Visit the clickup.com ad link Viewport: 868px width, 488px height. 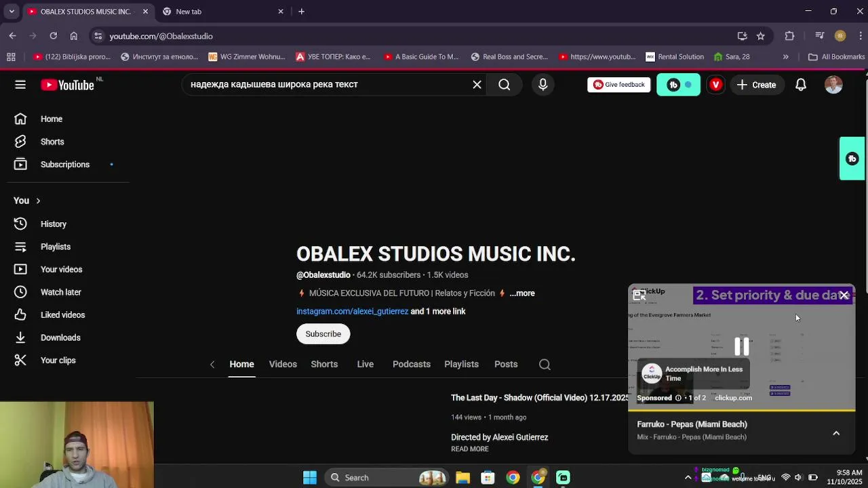pyautogui.click(x=733, y=398)
